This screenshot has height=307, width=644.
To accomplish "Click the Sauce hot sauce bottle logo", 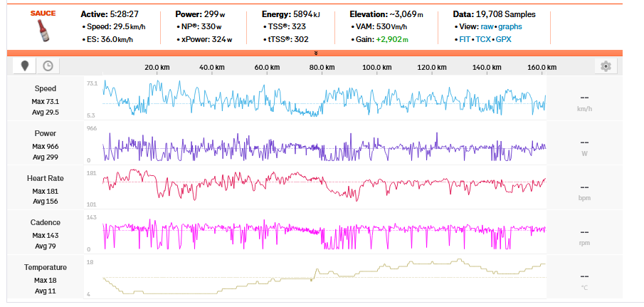I will (x=43, y=26).
